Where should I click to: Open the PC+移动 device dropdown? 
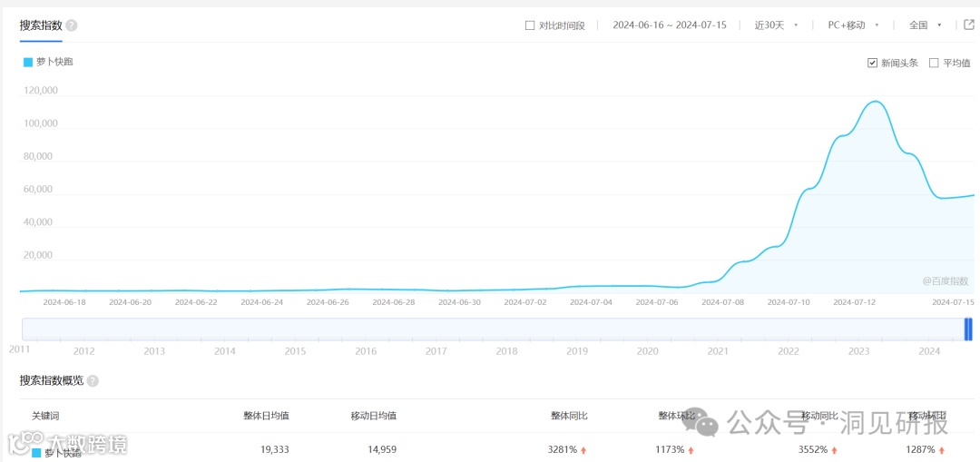(853, 25)
